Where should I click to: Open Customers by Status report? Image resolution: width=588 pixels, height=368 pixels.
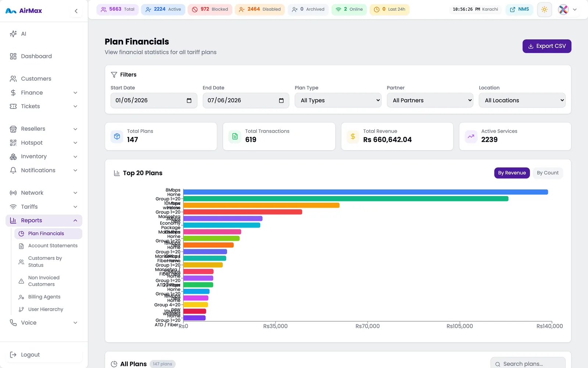pos(48,262)
